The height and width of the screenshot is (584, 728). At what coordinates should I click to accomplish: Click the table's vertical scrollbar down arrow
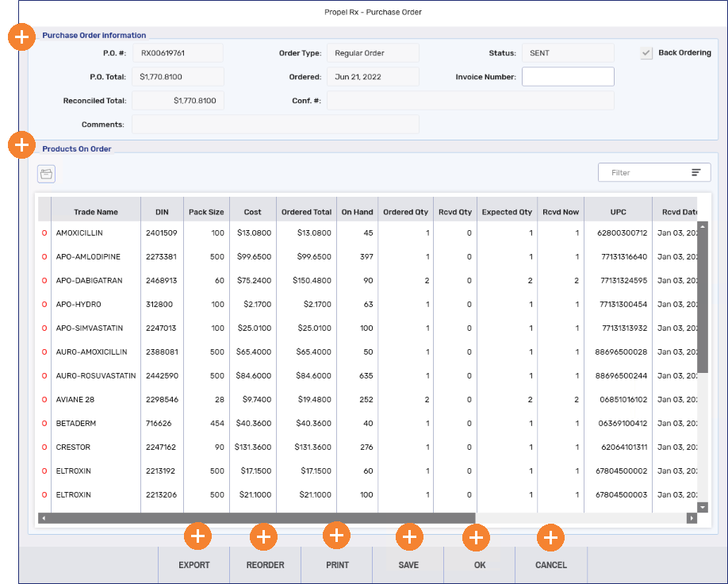[702, 507]
